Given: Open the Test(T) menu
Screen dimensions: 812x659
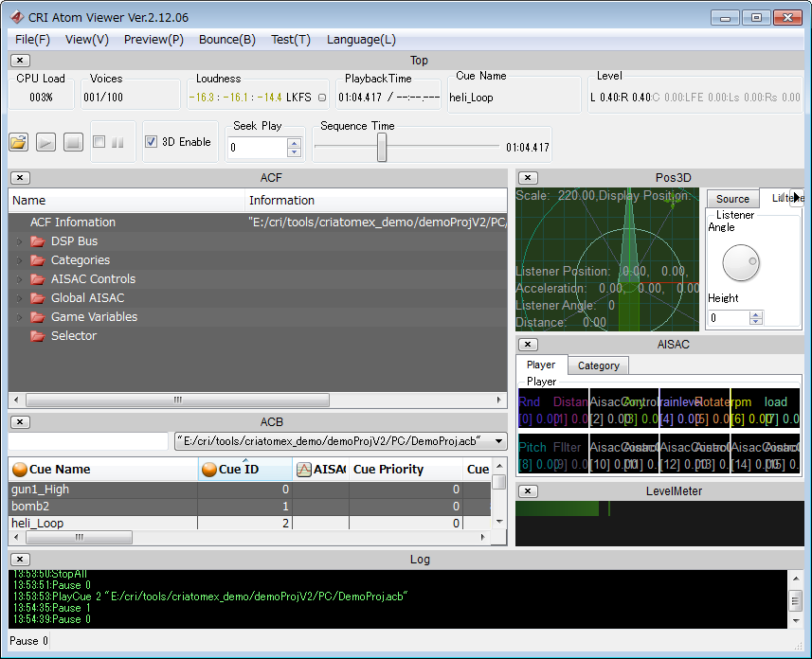Looking at the screenshot, I should [291, 40].
